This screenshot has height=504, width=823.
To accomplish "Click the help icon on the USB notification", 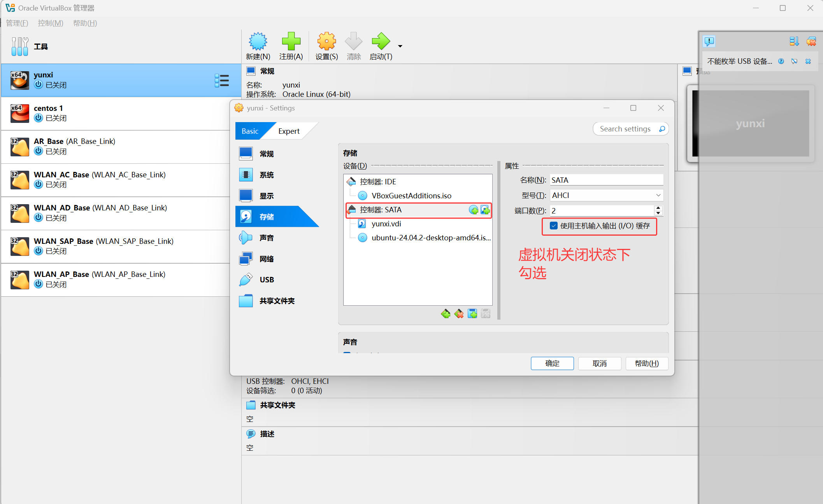I will tap(781, 61).
